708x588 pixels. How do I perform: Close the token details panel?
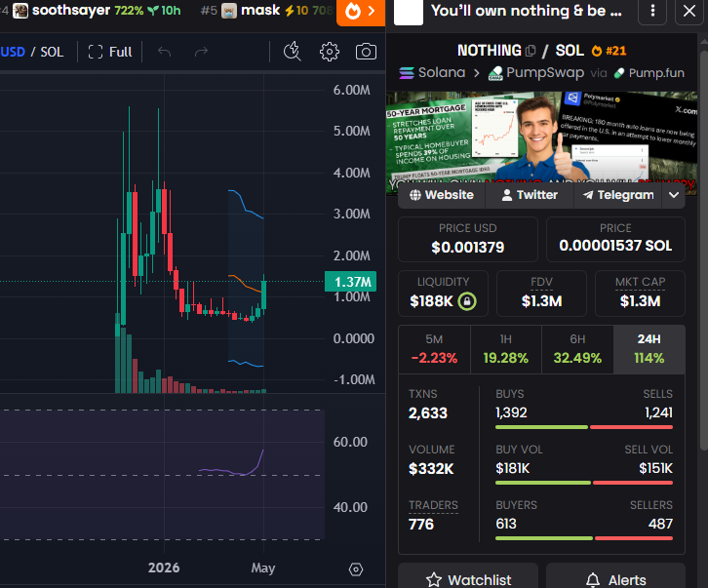pos(689,11)
